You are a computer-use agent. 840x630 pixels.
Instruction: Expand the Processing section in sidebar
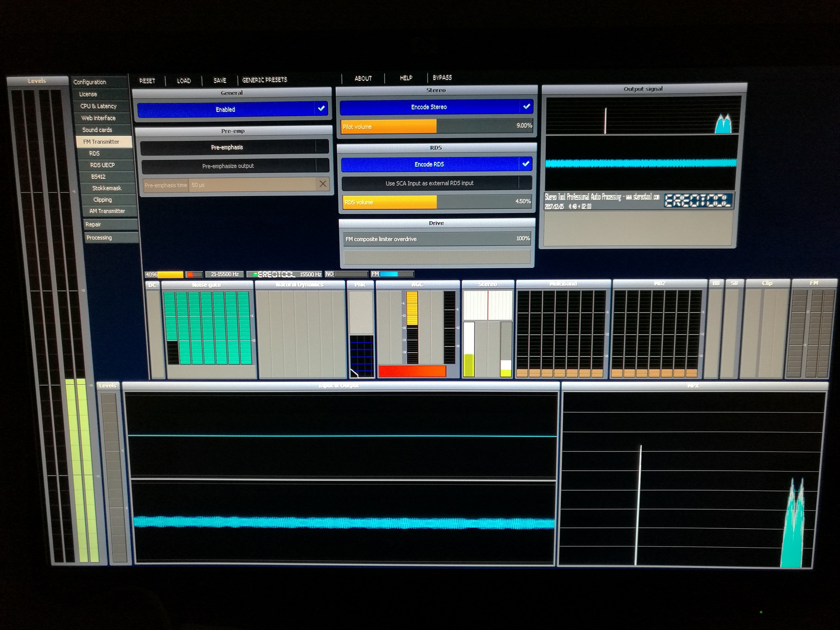click(x=99, y=238)
